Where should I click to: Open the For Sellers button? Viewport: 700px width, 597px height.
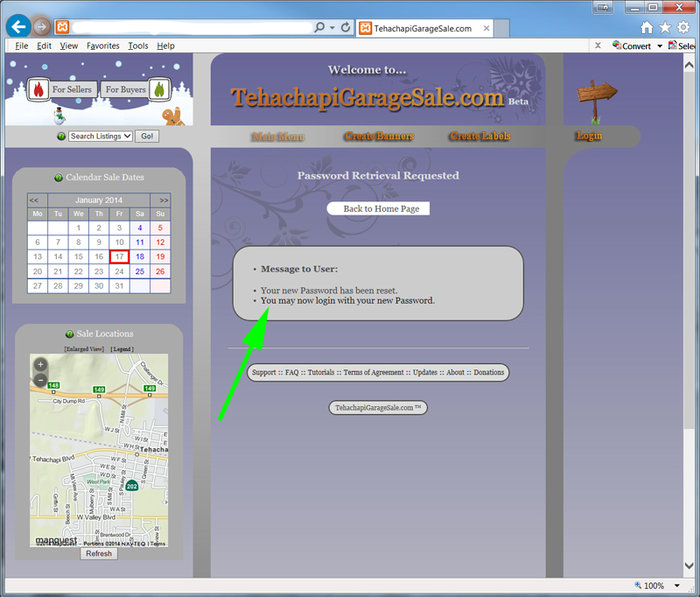72,89
